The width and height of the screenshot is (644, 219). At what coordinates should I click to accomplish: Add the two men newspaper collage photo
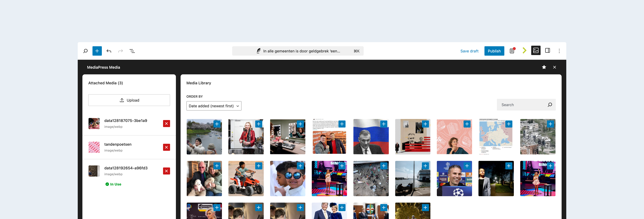tap(342, 124)
